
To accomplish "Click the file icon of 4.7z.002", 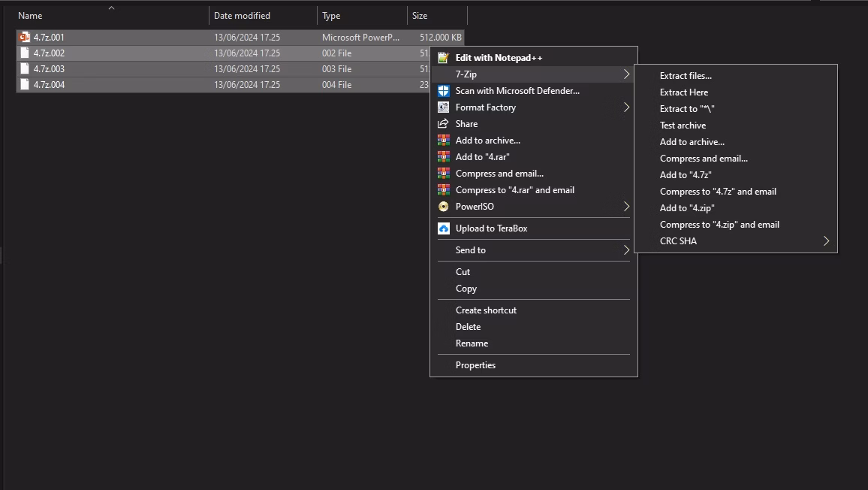I will [24, 53].
